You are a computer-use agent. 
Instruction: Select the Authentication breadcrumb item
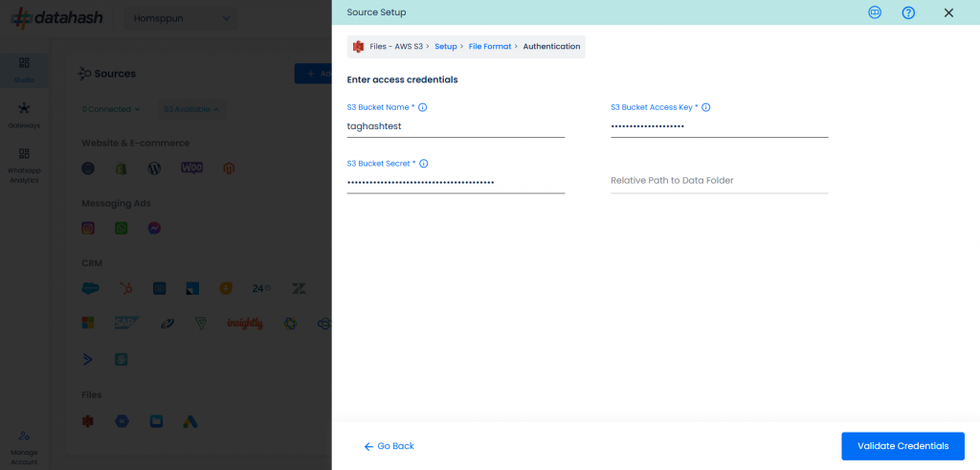(551, 47)
